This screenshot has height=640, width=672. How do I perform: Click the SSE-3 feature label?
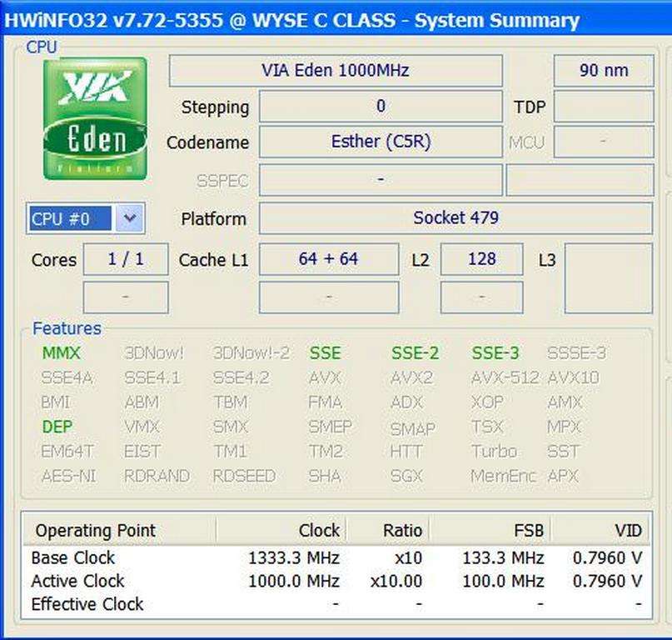[x=494, y=352]
